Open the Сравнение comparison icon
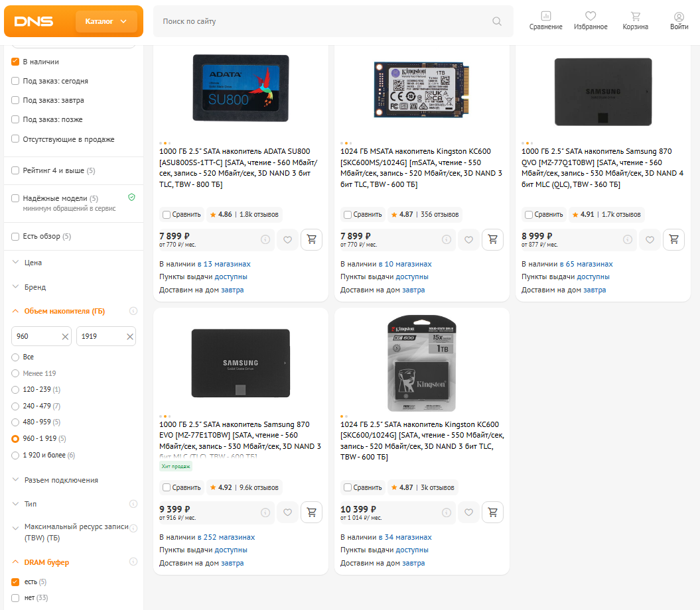This screenshot has height=610, width=700. (545, 21)
